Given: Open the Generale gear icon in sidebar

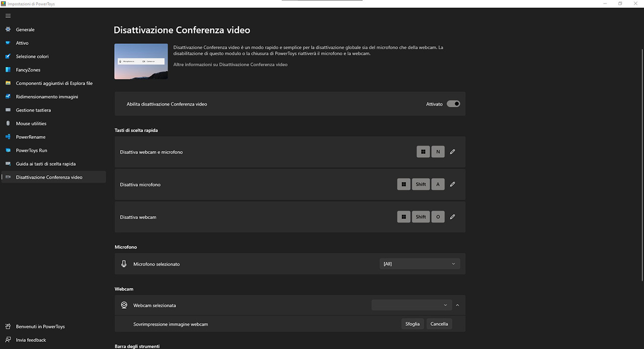Looking at the screenshot, I should tap(8, 29).
